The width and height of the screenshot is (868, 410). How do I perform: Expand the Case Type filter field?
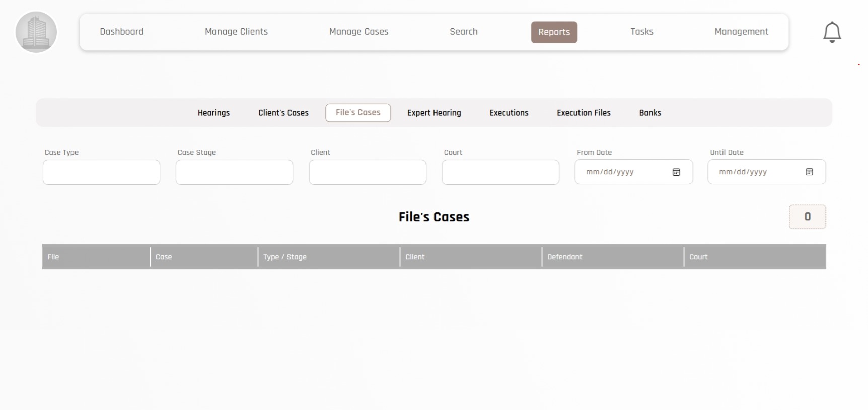(101, 173)
